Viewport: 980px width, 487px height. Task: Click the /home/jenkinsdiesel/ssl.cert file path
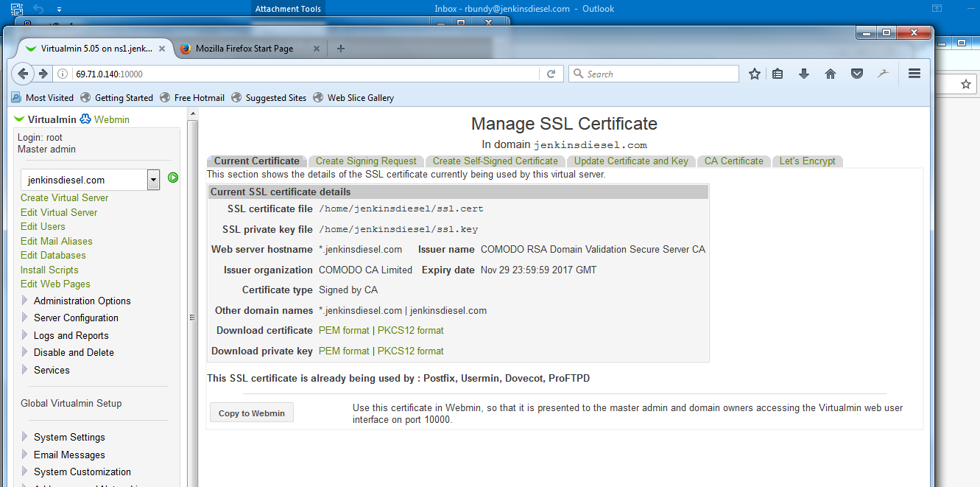401,209
